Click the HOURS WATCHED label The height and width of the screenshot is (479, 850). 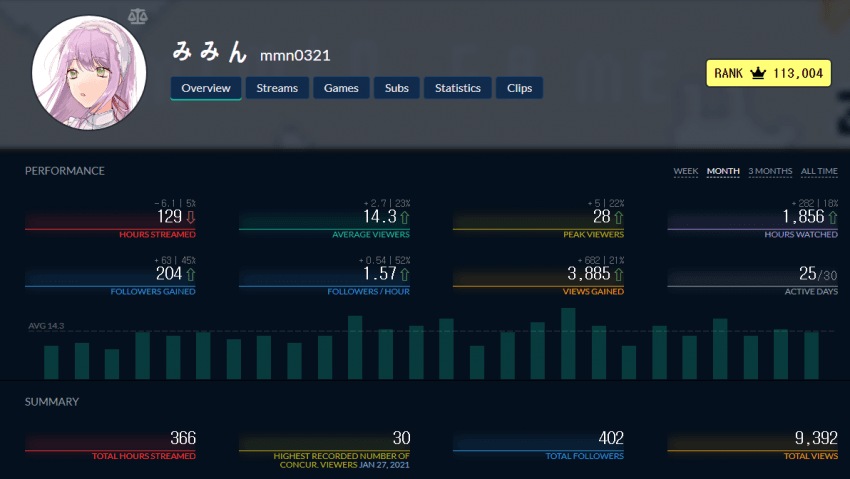click(801, 235)
